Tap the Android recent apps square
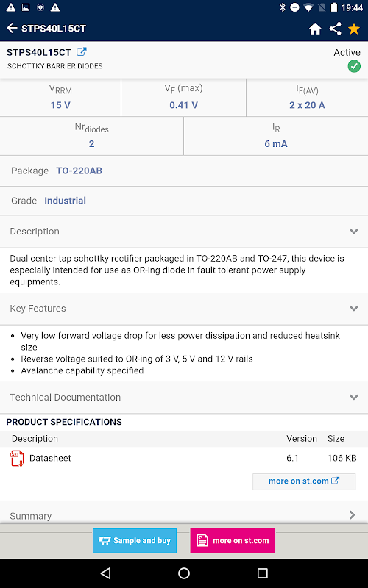 point(263,573)
